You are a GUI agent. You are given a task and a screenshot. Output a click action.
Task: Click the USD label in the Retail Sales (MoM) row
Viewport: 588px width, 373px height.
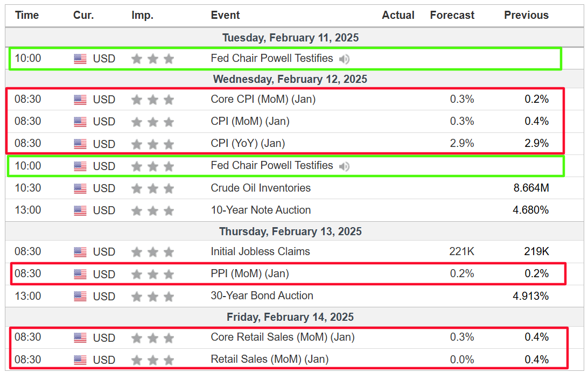coord(104,360)
